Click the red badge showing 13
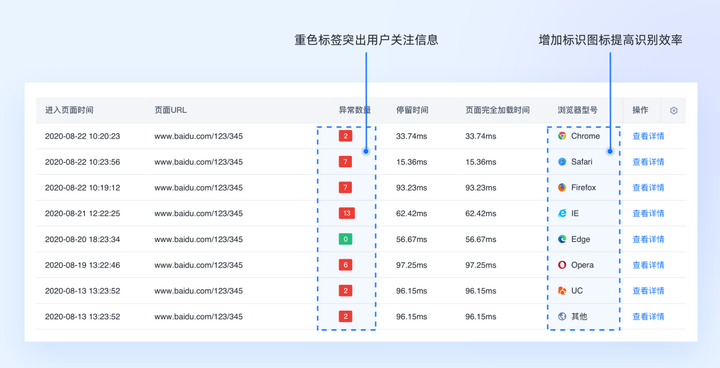The width and height of the screenshot is (720, 368). click(347, 213)
